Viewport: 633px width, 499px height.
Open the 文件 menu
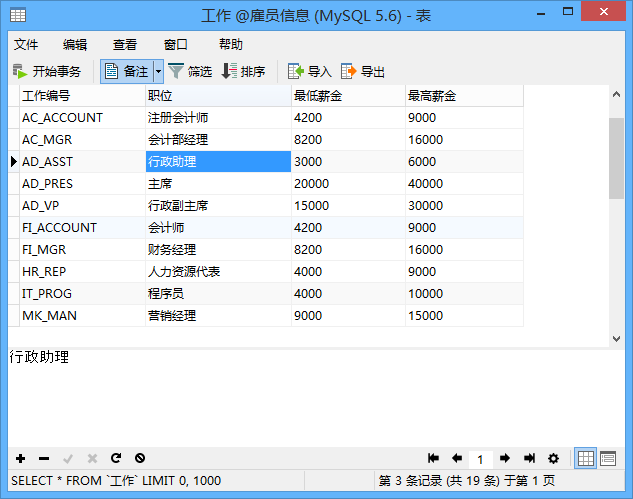coord(26,44)
